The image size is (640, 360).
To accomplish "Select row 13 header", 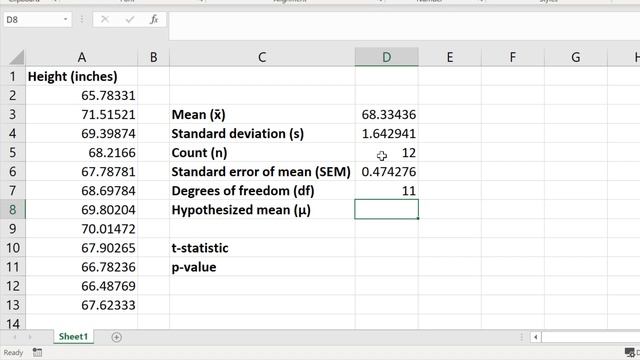I will coord(13,305).
